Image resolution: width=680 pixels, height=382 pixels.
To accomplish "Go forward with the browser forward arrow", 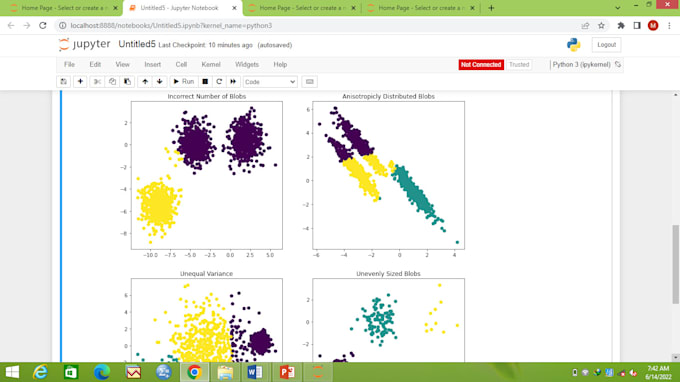I will [x=27, y=26].
